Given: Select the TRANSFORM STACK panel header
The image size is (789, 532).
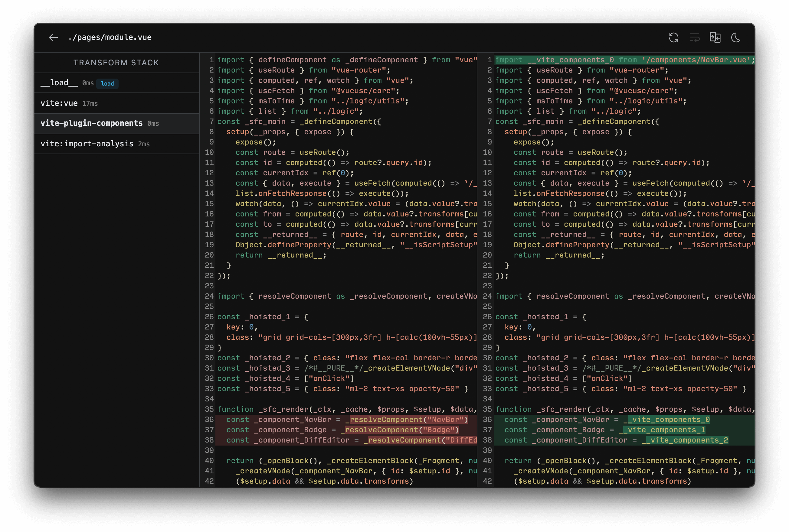Looking at the screenshot, I should (117, 62).
